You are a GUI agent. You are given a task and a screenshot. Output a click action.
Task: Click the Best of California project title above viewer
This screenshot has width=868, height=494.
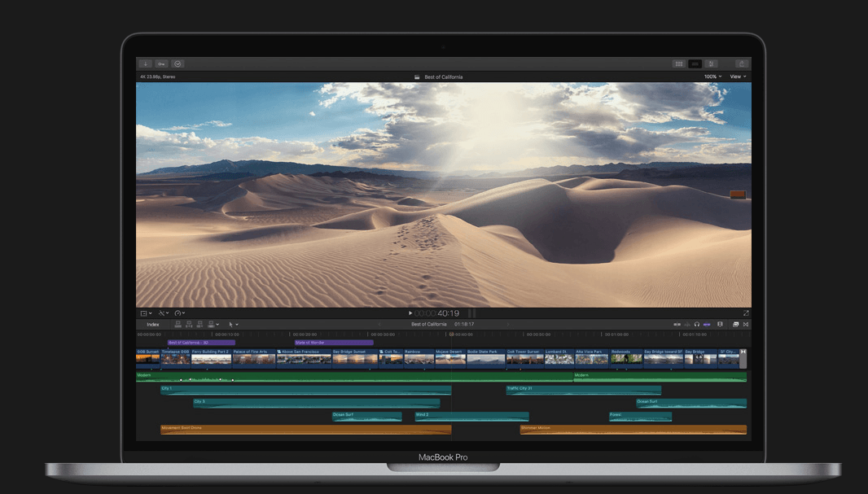(x=444, y=77)
